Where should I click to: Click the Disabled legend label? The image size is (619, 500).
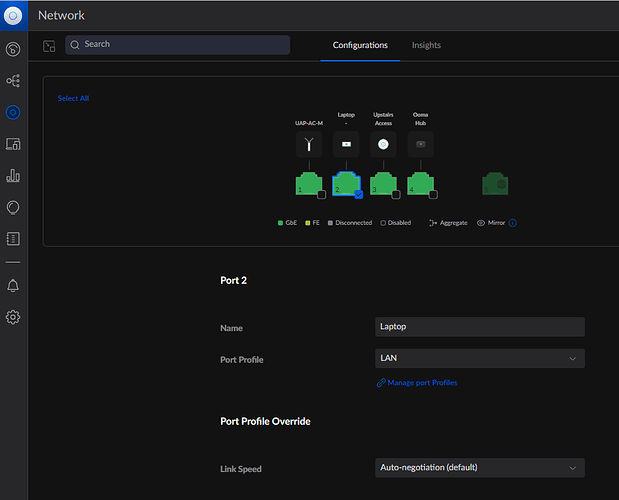click(399, 223)
